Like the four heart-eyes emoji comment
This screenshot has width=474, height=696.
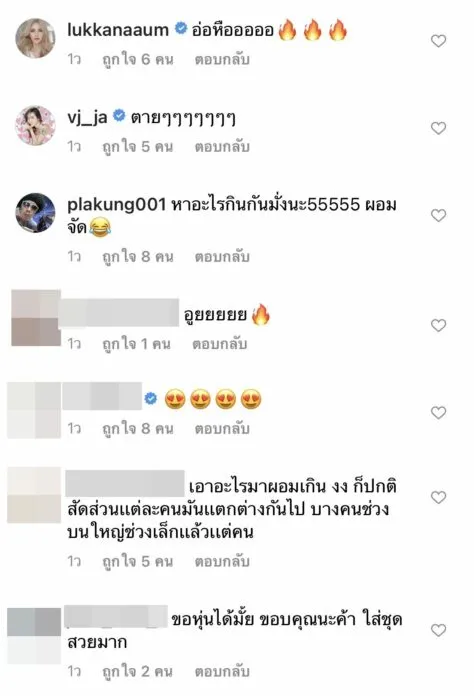pyautogui.click(x=438, y=413)
